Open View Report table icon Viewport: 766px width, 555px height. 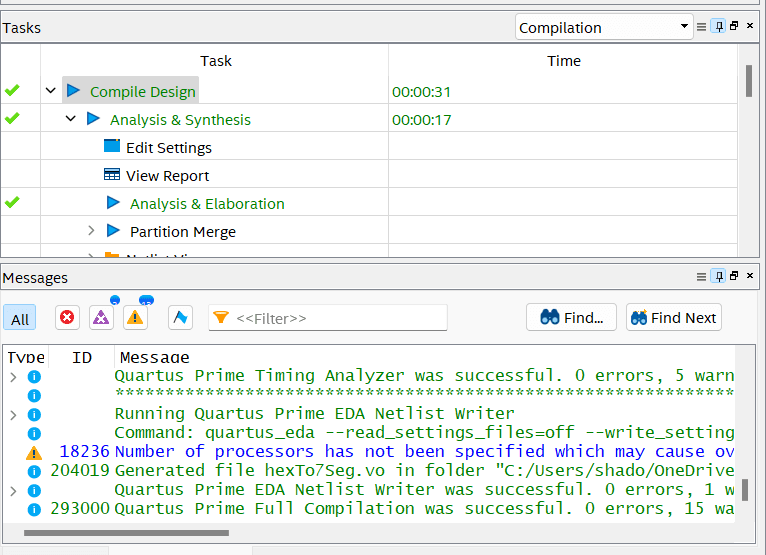112,174
